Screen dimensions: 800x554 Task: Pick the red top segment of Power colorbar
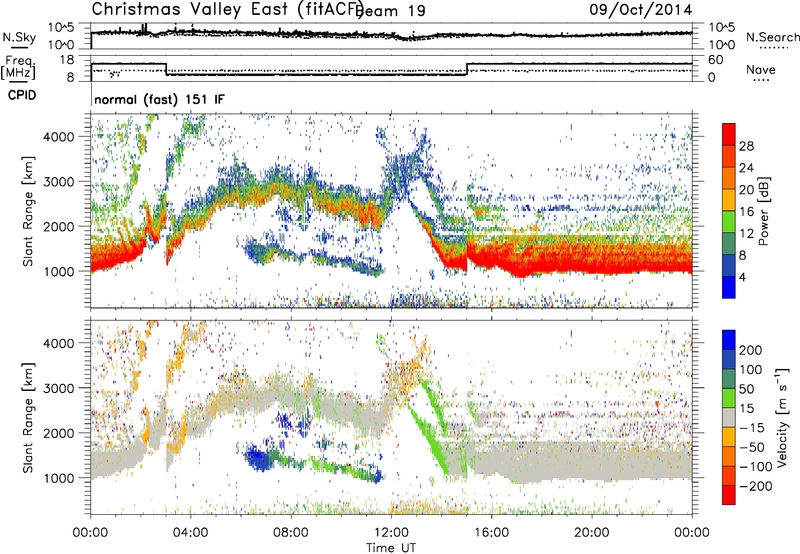729,134
